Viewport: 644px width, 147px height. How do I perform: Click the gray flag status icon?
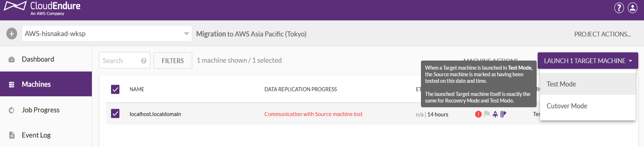(487, 114)
